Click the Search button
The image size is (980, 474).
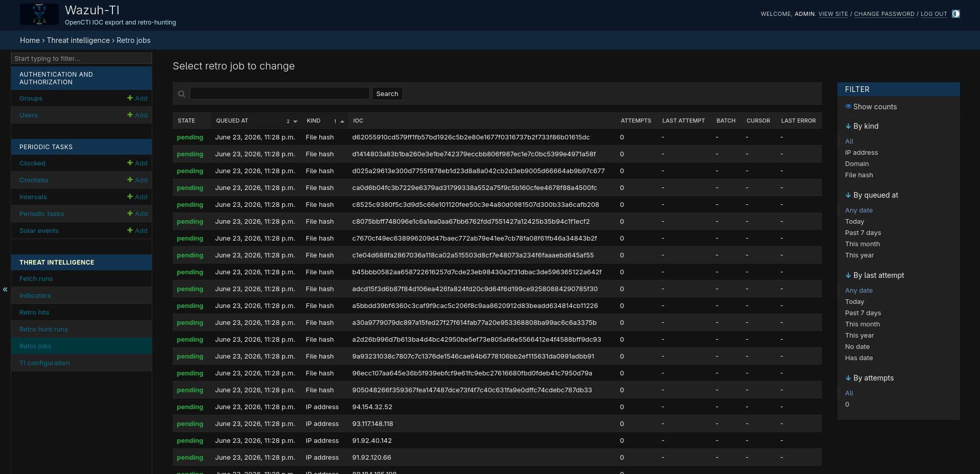point(387,93)
